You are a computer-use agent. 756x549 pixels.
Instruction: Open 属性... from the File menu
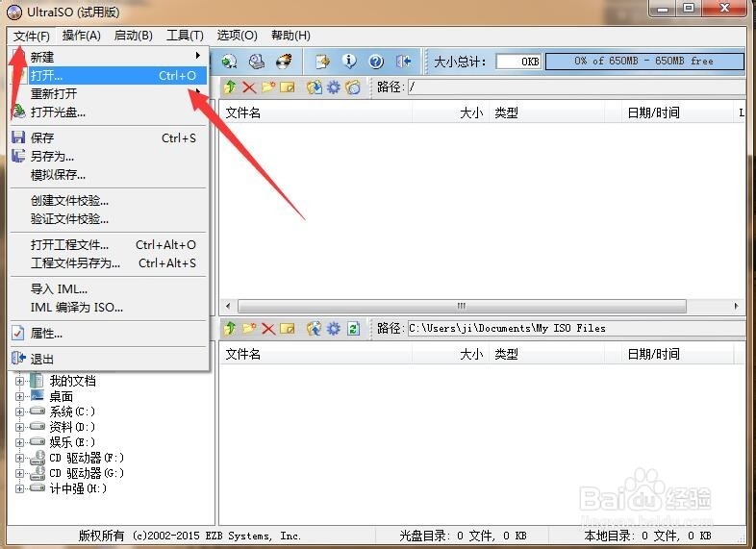(109, 334)
